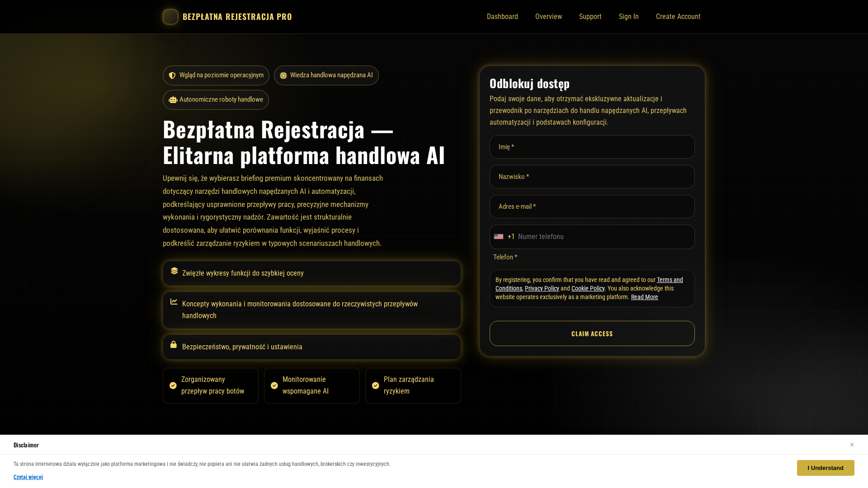The width and height of the screenshot is (868, 488).
Task: Click checkmark icon next to Zorganizowany przepływ
Action: (x=173, y=385)
